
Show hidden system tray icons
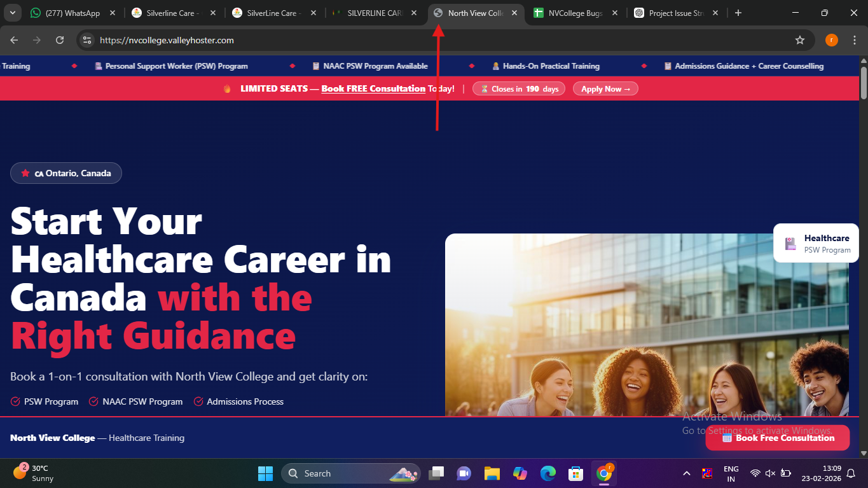point(687,473)
